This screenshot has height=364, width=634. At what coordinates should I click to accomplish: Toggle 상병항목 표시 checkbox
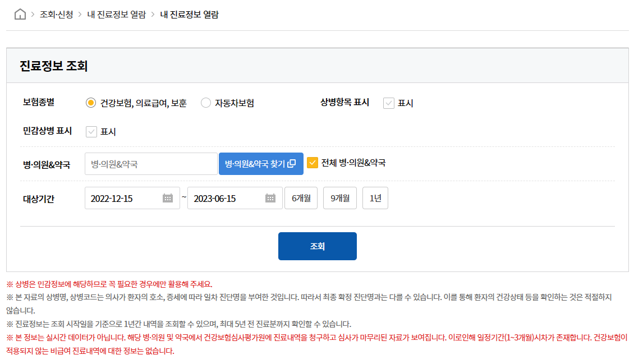coord(389,103)
